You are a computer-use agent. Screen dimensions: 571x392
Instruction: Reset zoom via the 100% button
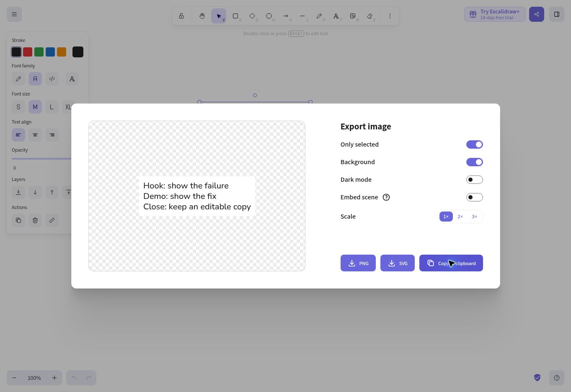click(x=34, y=378)
